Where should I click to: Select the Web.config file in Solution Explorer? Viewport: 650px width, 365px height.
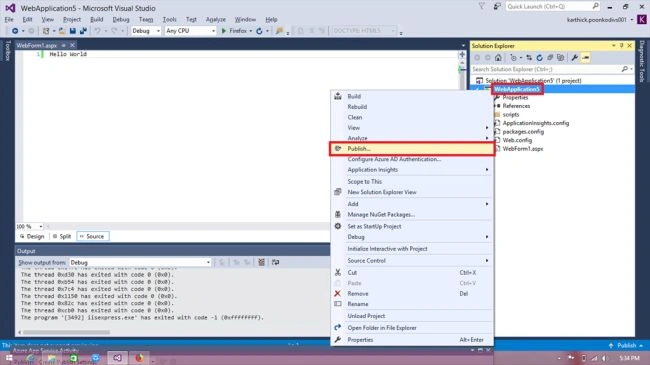[517, 140]
